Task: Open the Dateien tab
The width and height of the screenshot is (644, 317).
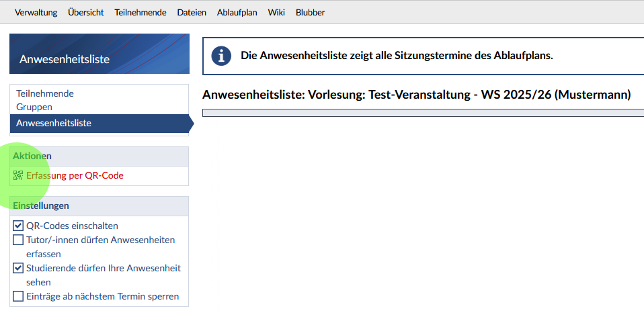Action: (192, 12)
